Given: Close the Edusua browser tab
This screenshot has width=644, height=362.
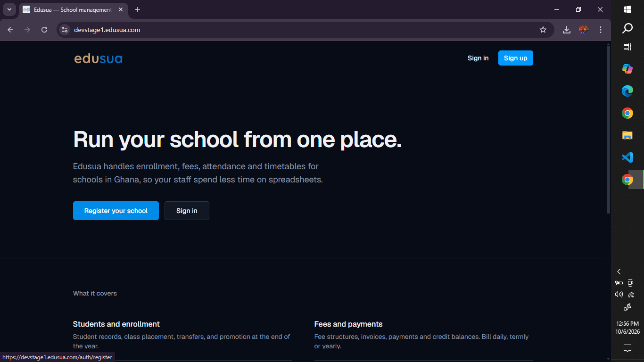Looking at the screenshot, I should [x=121, y=9].
